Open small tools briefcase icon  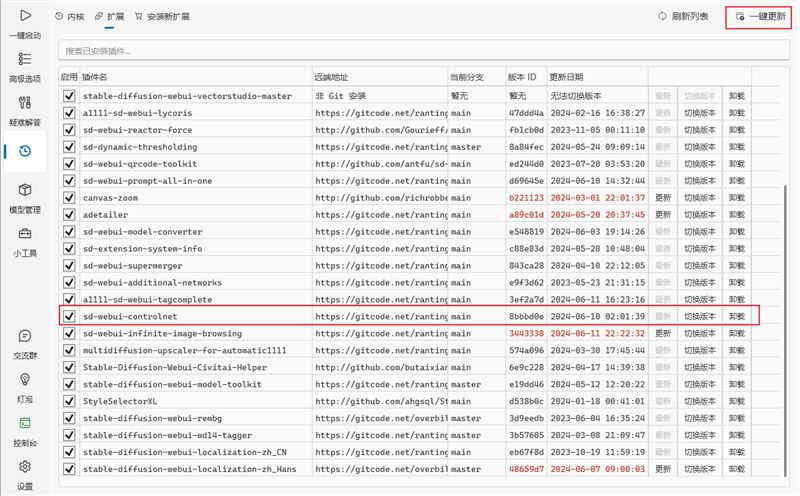coord(24,234)
